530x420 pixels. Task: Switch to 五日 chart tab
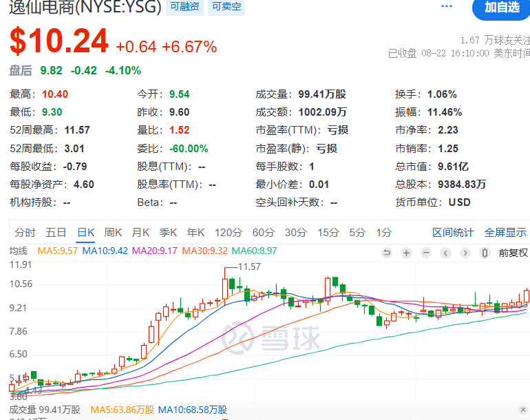[56, 233]
